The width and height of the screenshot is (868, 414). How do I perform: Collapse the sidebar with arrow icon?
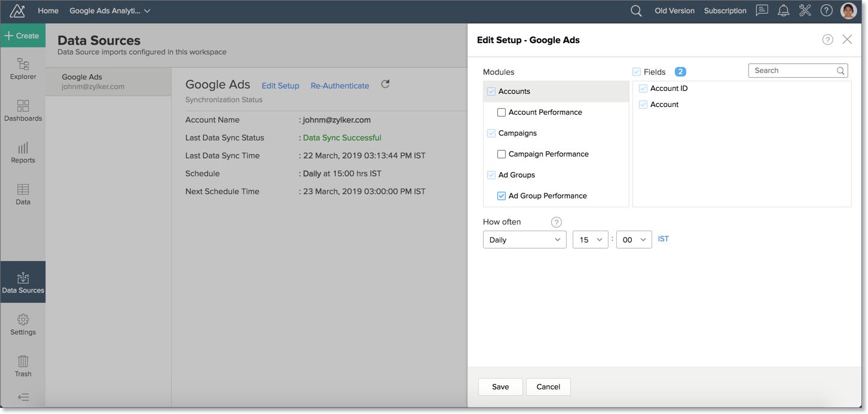coord(23,397)
